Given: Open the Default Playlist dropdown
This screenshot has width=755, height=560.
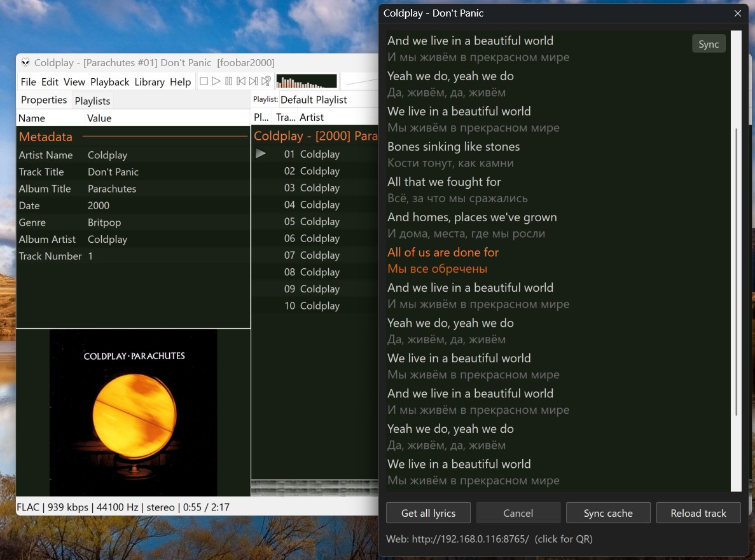Looking at the screenshot, I should click(x=328, y=100).
